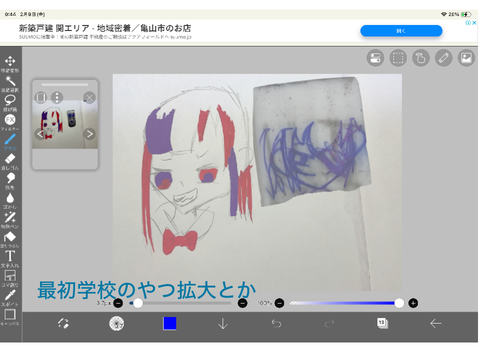Click the brush thickness slider

[180, 303]
